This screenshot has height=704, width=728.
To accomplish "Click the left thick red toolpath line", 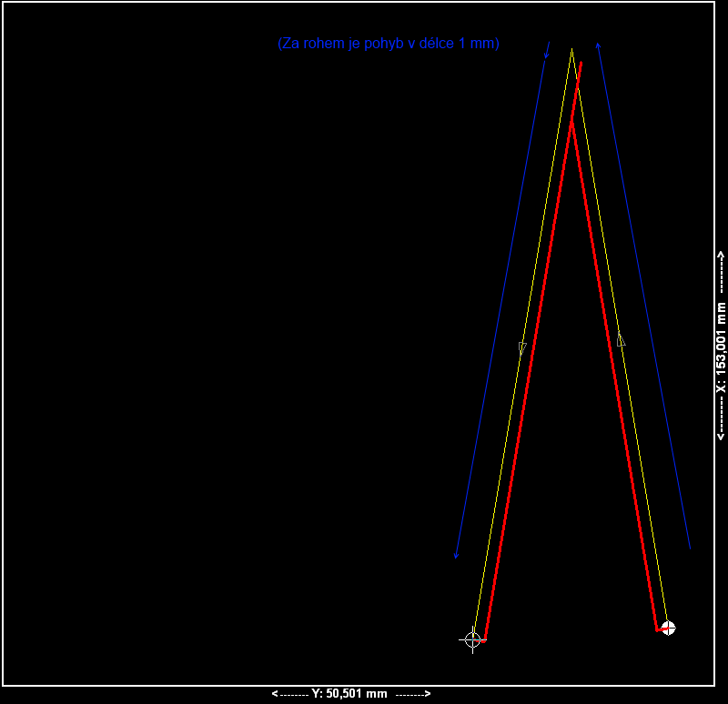I will 528,382.
